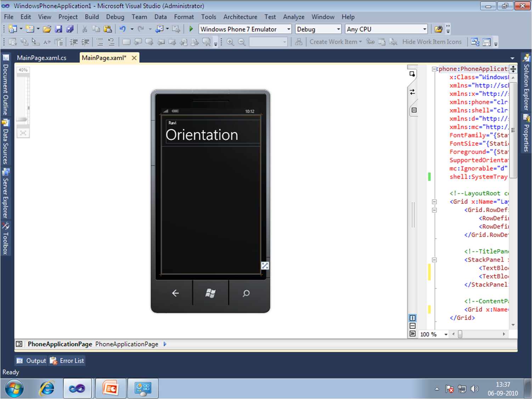532x399 pixels.
Task: Click the Search button on the phone preview
Action: click(x=246, y=293)
